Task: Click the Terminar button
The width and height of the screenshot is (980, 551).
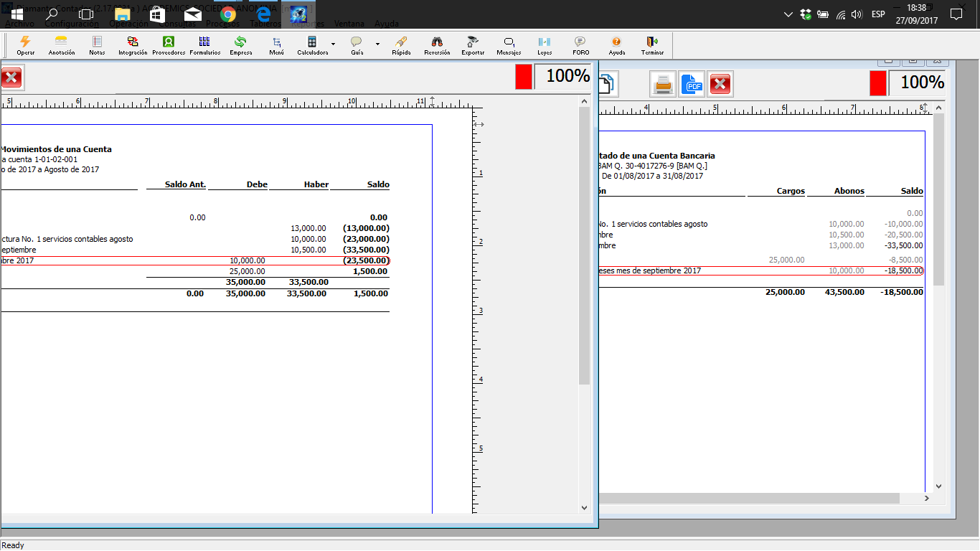Action: pyautogui.click(x=652, y=45)
